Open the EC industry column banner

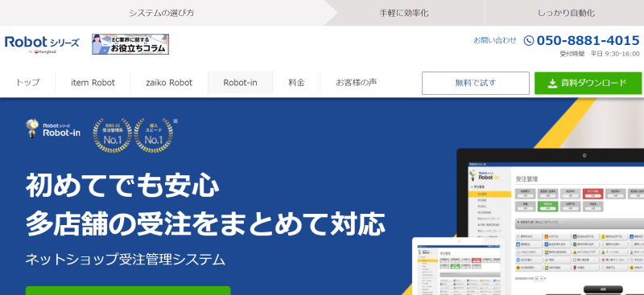[x=130, y=44]
